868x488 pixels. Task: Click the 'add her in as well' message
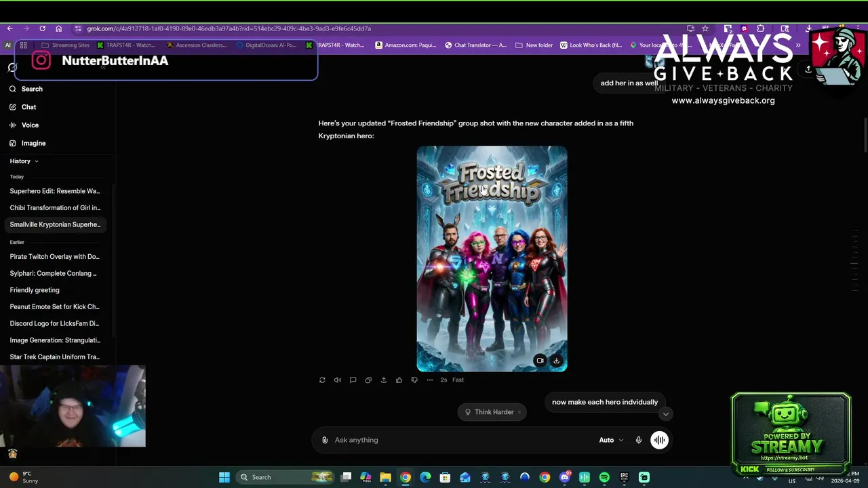629,83
